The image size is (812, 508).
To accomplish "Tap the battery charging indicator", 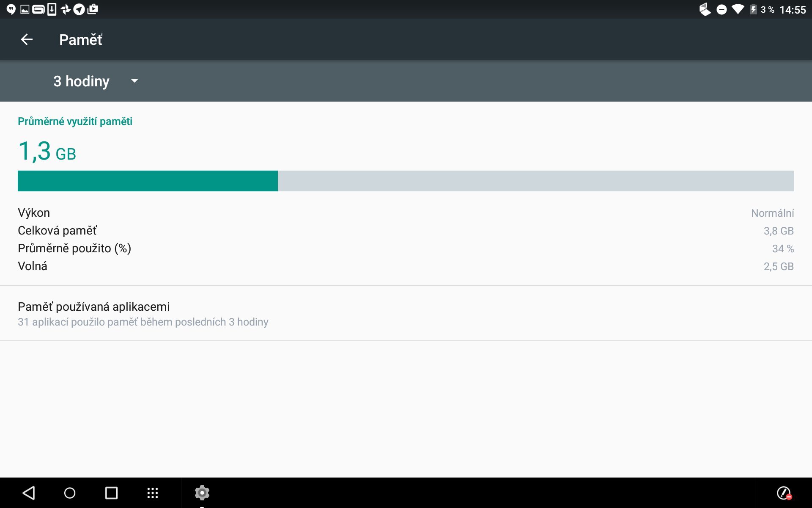I will pyautogui.click(x=753, y=10).
